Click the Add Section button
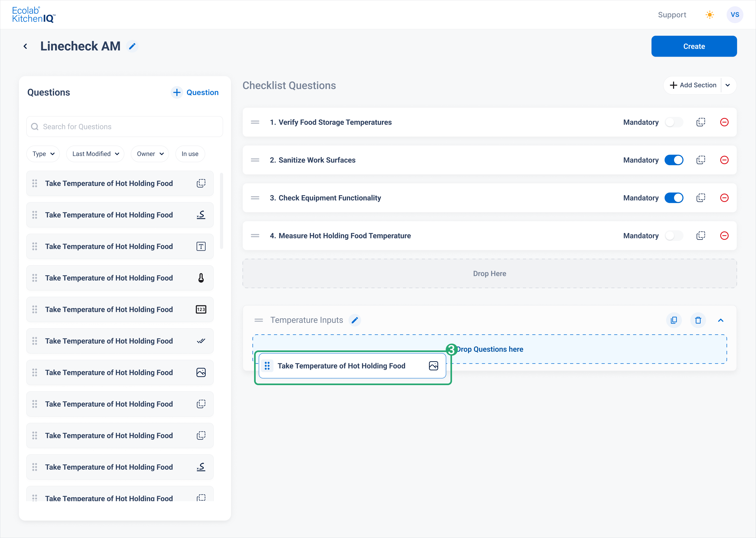Viewport: 756px width, 538px height. pos(692,85)
